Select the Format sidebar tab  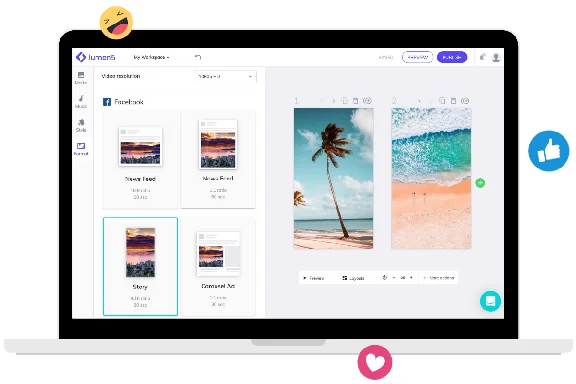click(x=81, y=149)
